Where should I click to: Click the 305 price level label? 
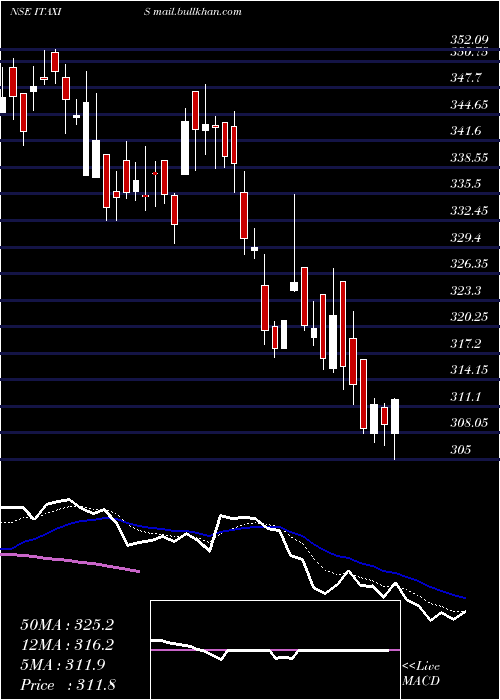click(x=461, y=450)
